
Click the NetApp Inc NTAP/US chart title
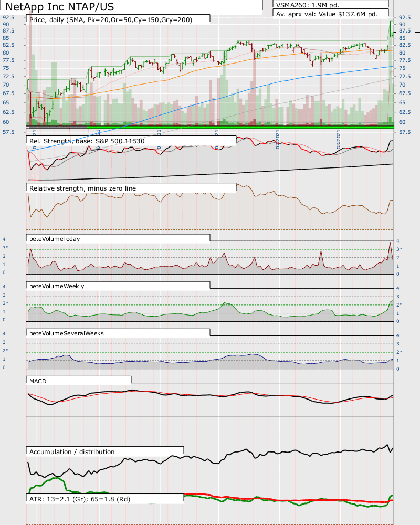[60, 7]
